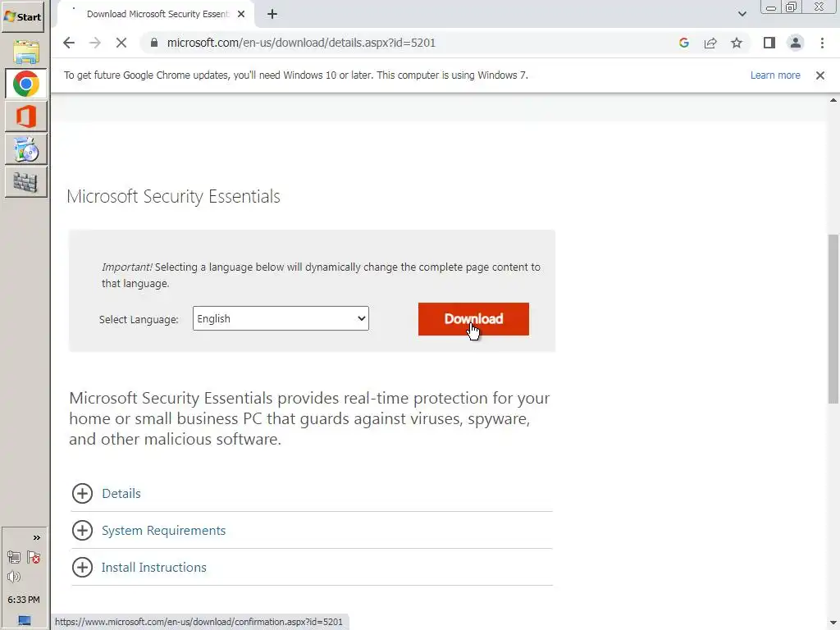Toggle the Chrome side panel icon
840x630 pixels.
pyautogui.click(x=769, y=43)
